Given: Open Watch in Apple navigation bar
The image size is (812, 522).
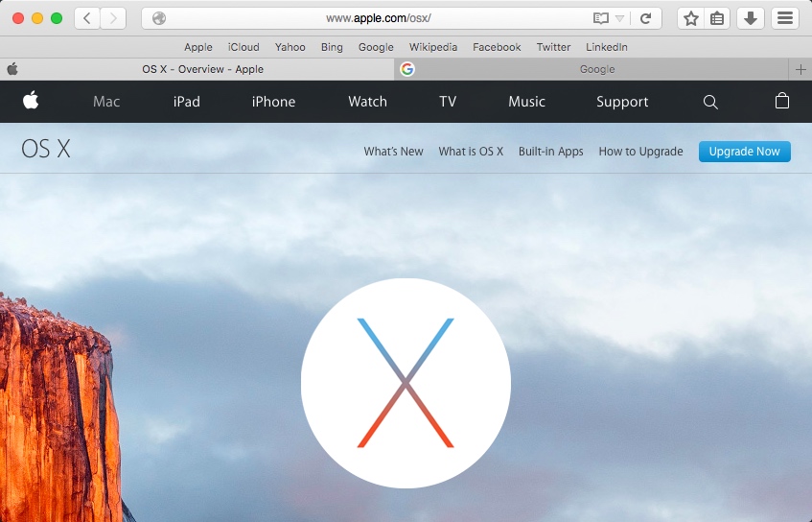Looking at the screenshot, I should [x=368, y=102].
